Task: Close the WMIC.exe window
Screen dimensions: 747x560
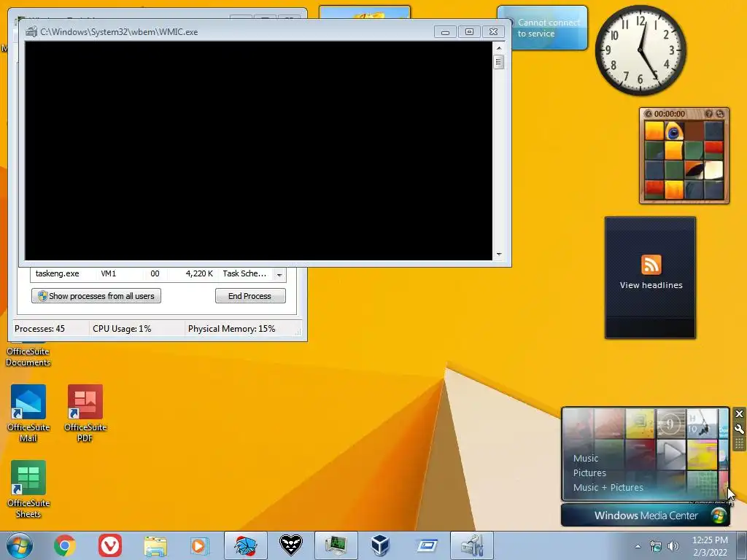Action: click(x=494, y=32)
